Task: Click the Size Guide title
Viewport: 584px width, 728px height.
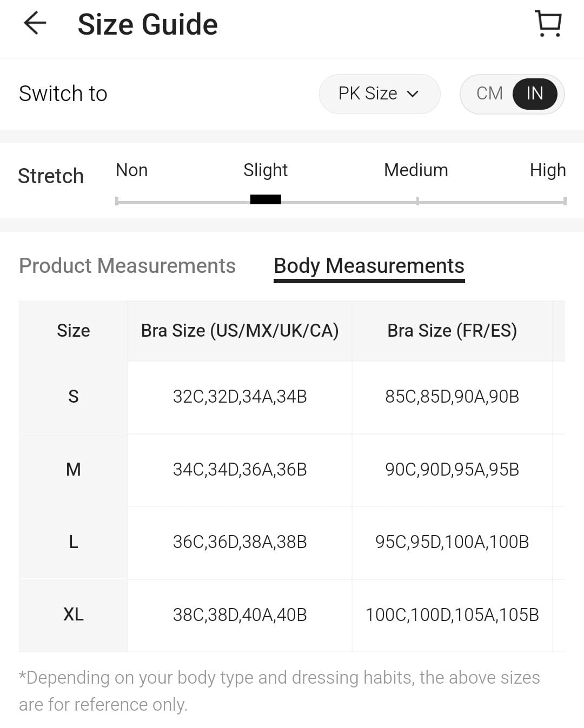Action: [148, 24]
